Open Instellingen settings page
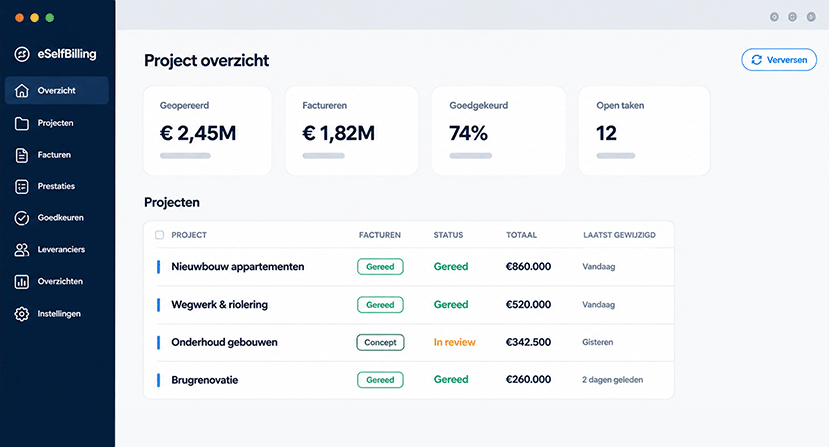829x447 pixels. (x=57, y=314)
